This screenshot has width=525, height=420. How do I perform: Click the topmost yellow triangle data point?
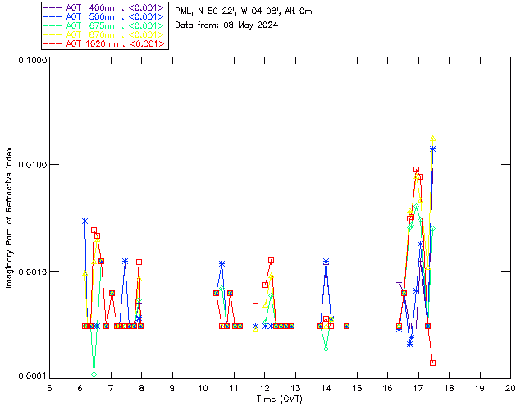pyautogui.click(x=432, y=139)
